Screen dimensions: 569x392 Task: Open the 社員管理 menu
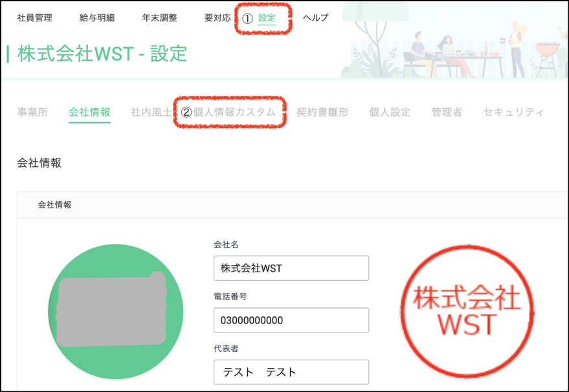point(35,17)
